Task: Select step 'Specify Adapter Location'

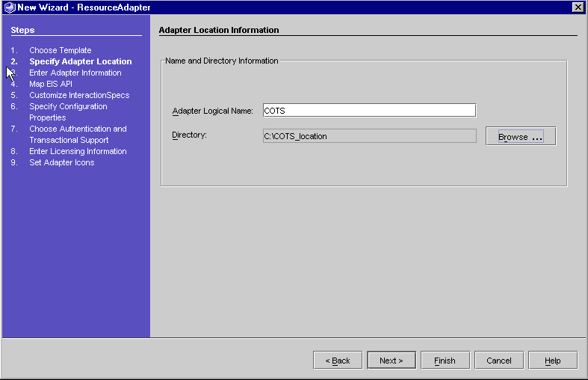Action: click(81, 61)
